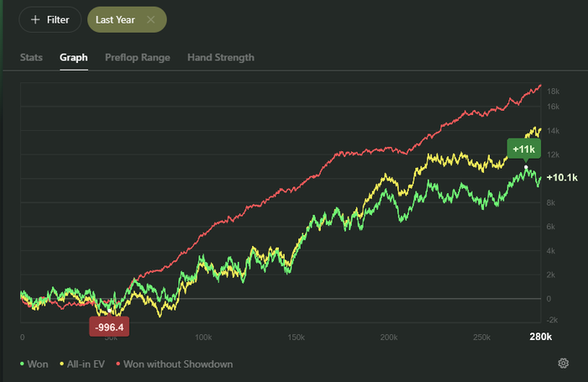Click the 18k y-axis label

(554, 91)
